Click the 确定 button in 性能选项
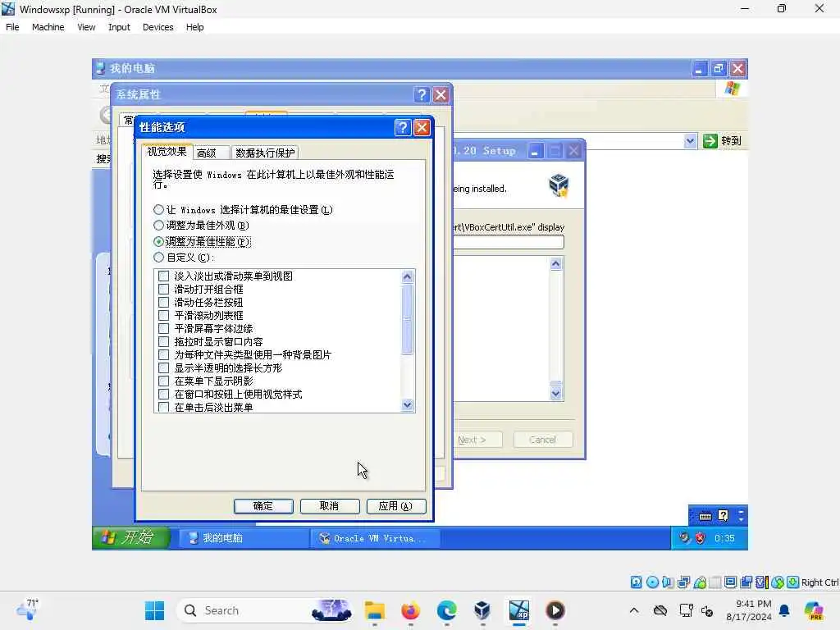Image resolution: width=840 pixels, height=630 pixels. (263, 506)
